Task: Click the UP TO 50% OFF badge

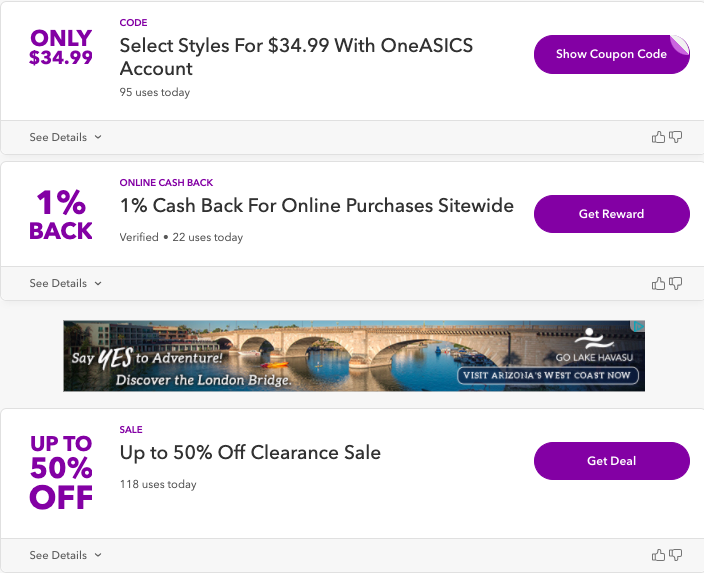Action: 61,470
